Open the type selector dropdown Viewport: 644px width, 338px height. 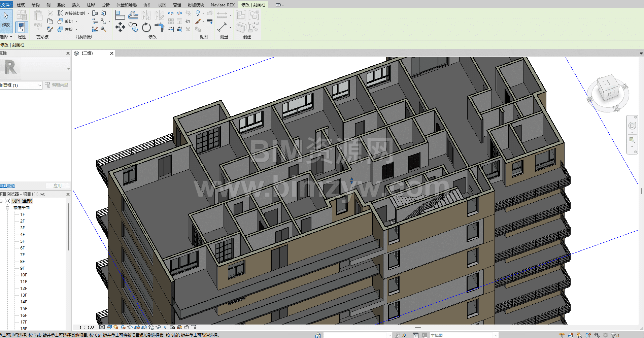pyautogui.click(x=69, y=69)
